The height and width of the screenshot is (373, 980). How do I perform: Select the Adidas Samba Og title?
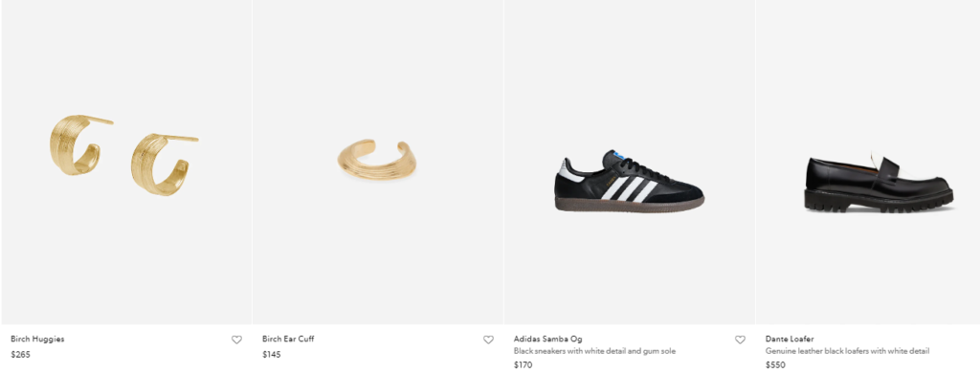tap(547, 340)
